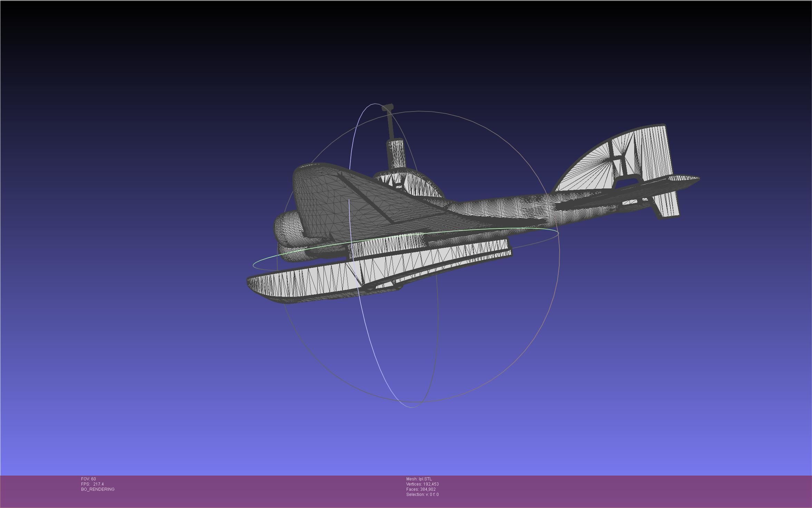Click the Mesh: lpl.STL label

tap(419, 479)
